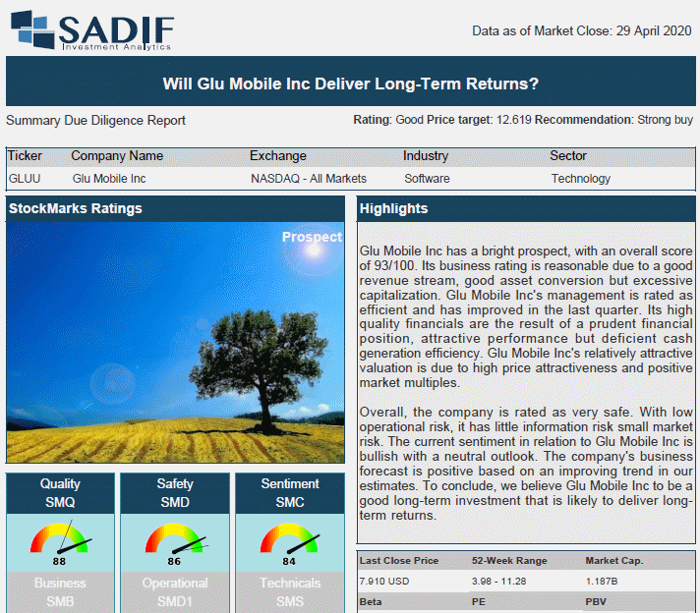Click the Company Name column header
Screen dimensions: 700x613
pyautogui.click(x=117, y=155)
